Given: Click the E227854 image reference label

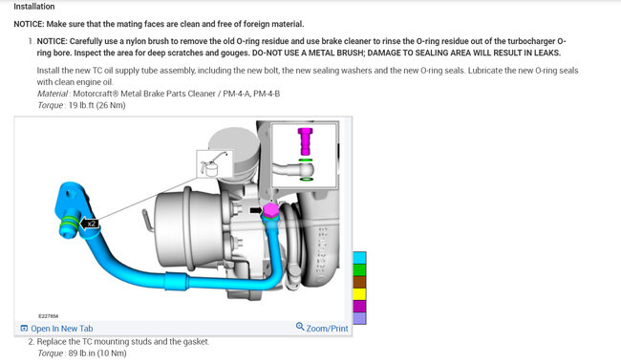Looking at the screenshot, I should 49,316.
